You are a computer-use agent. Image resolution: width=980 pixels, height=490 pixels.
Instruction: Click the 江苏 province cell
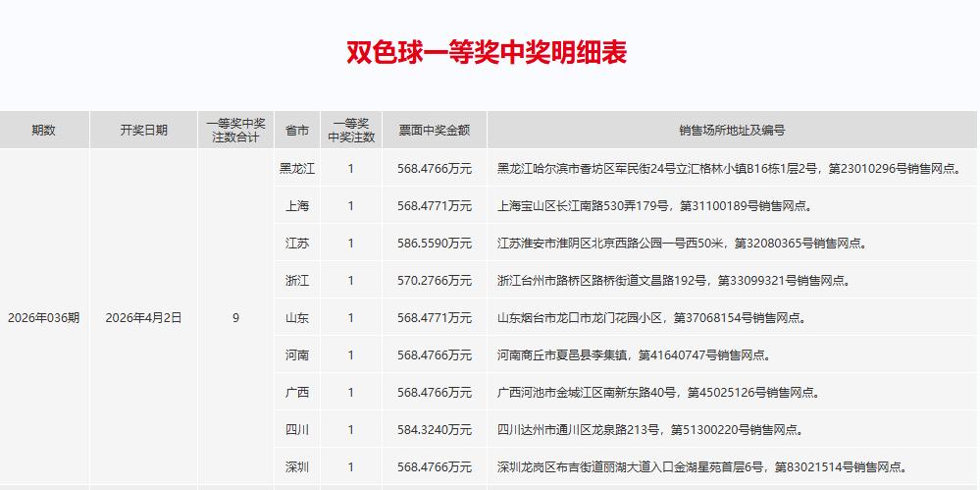297,244
